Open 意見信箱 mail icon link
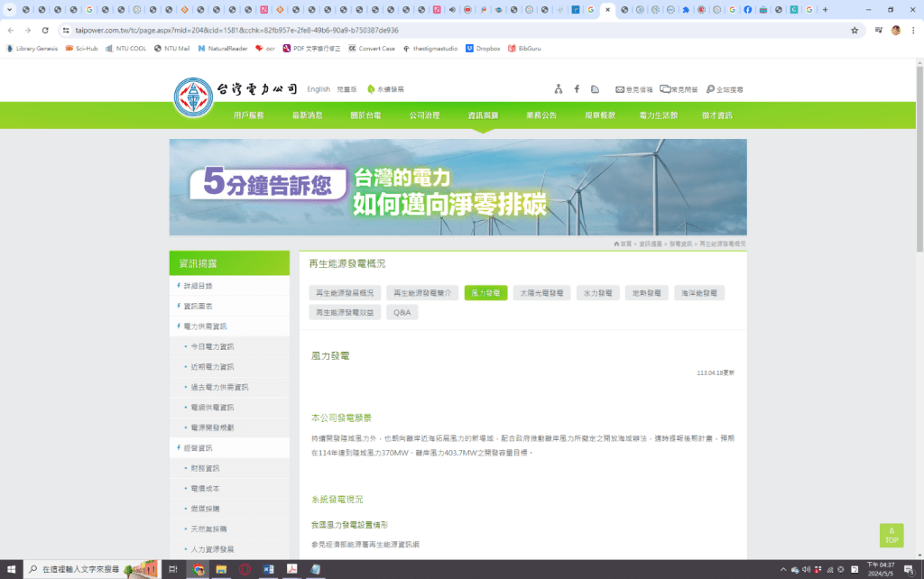 coord(633,89)
